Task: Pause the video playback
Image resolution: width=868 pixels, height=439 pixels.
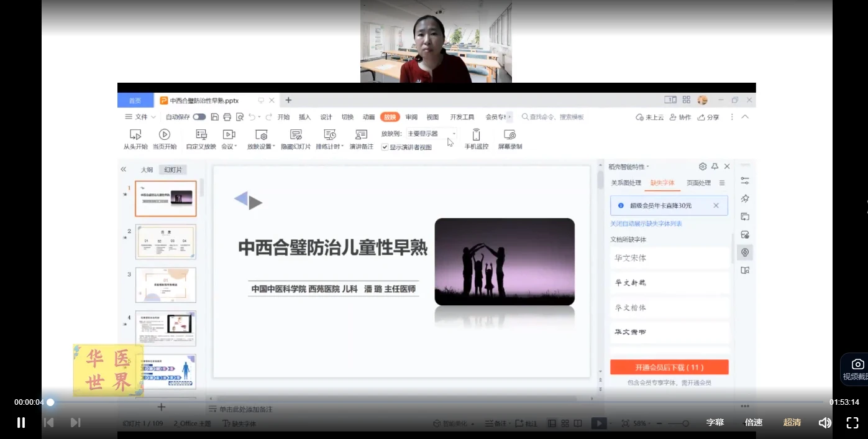Action: pos(21,423)
